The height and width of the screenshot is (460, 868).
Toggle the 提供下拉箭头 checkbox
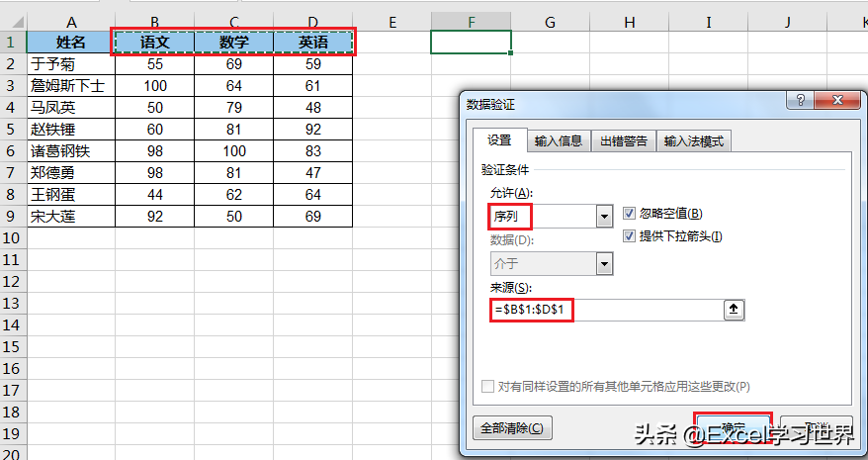click(x=629, y=236)
